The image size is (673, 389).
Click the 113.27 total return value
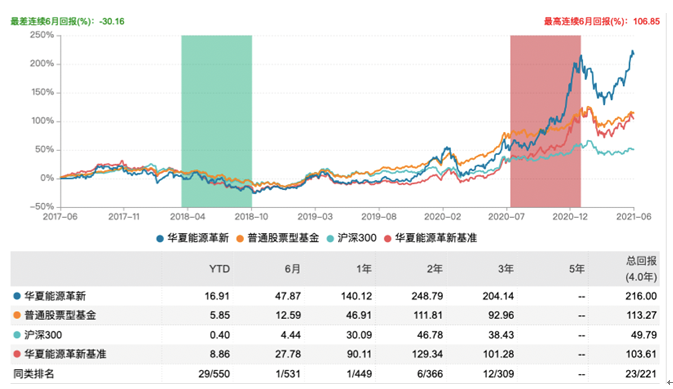click(x=642, y=316)
